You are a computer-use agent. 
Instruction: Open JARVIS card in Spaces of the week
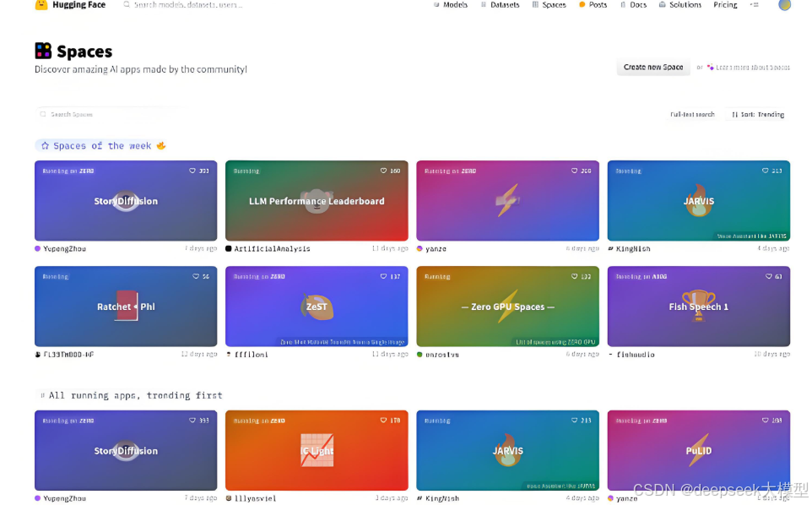click(x=699, y=200)
